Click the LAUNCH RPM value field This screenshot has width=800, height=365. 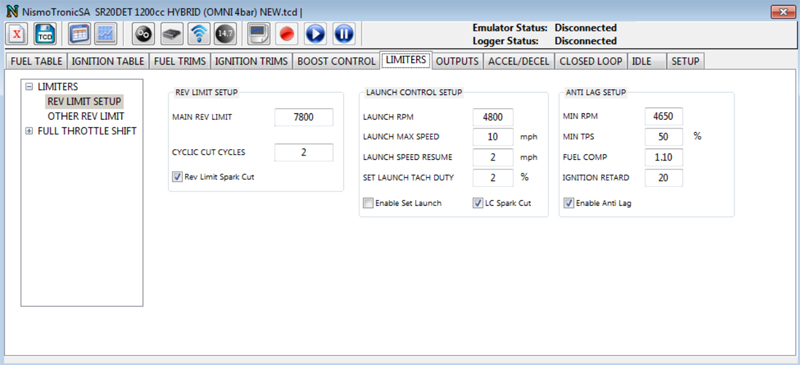tap(493, 117)
